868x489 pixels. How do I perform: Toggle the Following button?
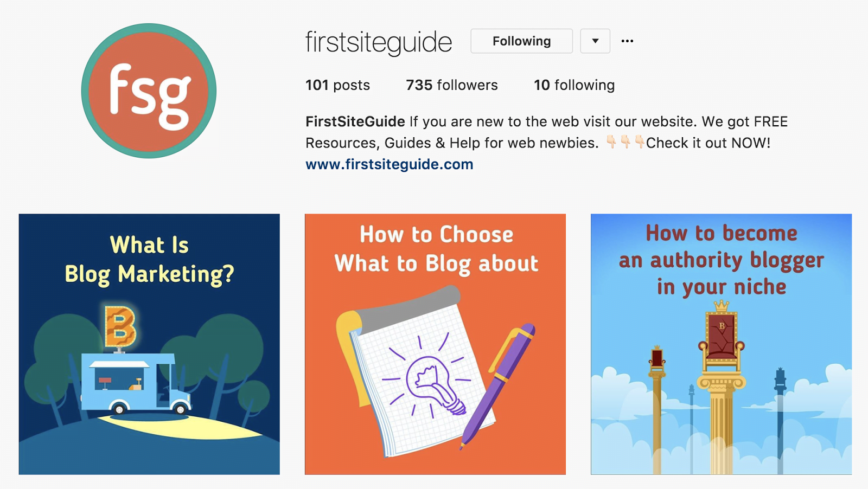[521, 41]
